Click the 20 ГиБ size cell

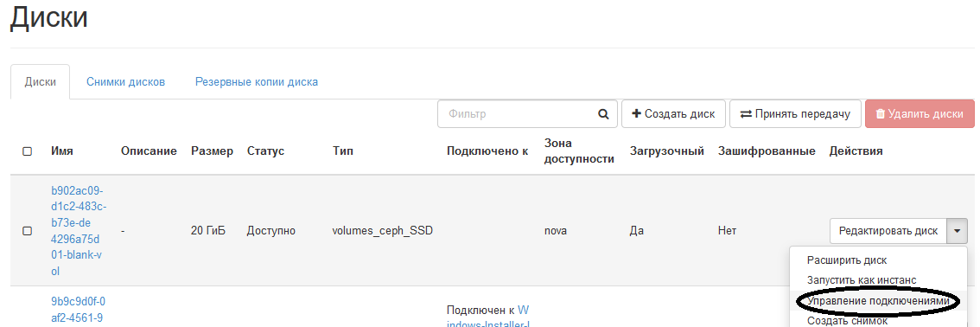pos(208,231)
